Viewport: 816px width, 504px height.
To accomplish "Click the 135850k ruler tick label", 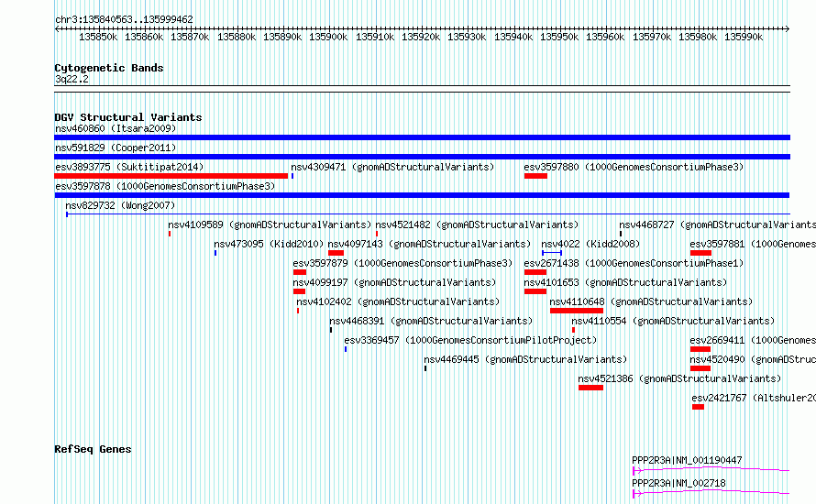I will (x=98, y=37).
